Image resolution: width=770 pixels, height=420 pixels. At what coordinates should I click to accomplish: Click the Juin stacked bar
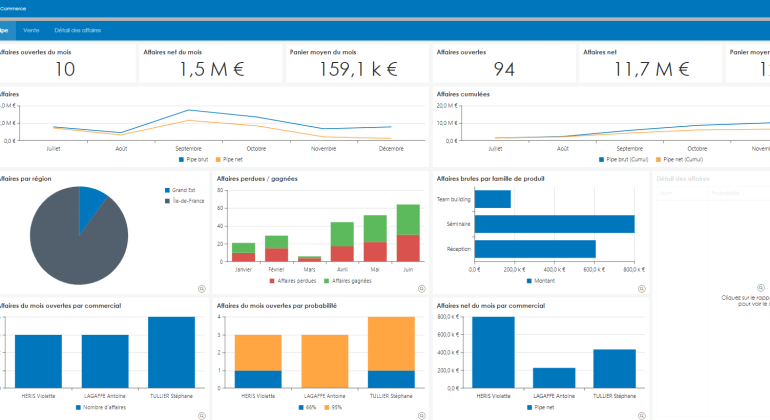(408, 233)
